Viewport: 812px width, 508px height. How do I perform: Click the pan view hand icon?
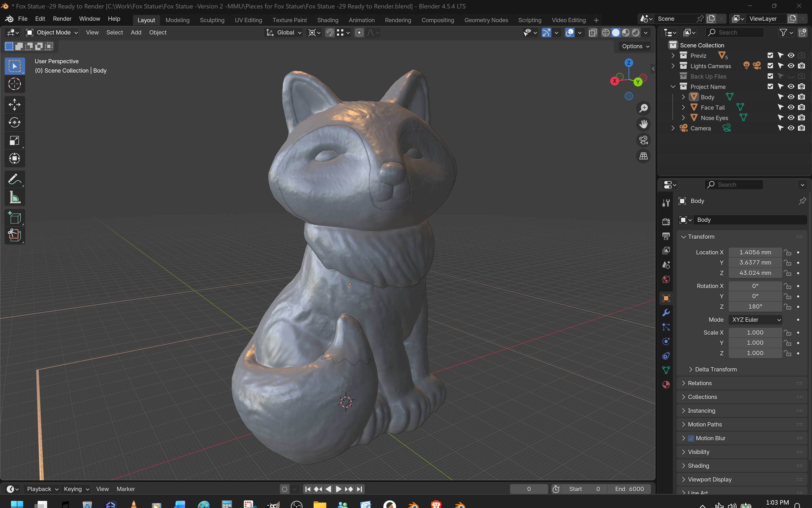coord(643,124)
